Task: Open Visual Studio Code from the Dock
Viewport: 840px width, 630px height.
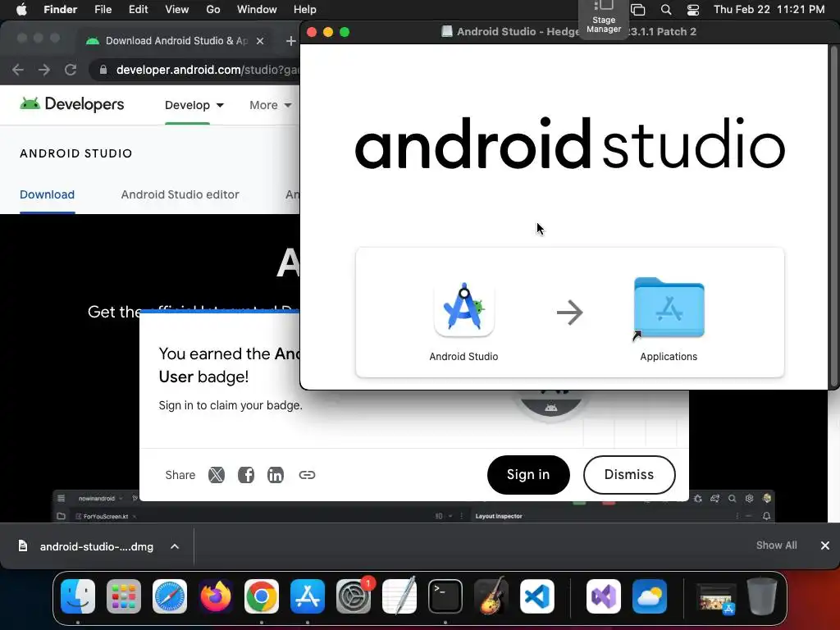Action: coord(536,596)
